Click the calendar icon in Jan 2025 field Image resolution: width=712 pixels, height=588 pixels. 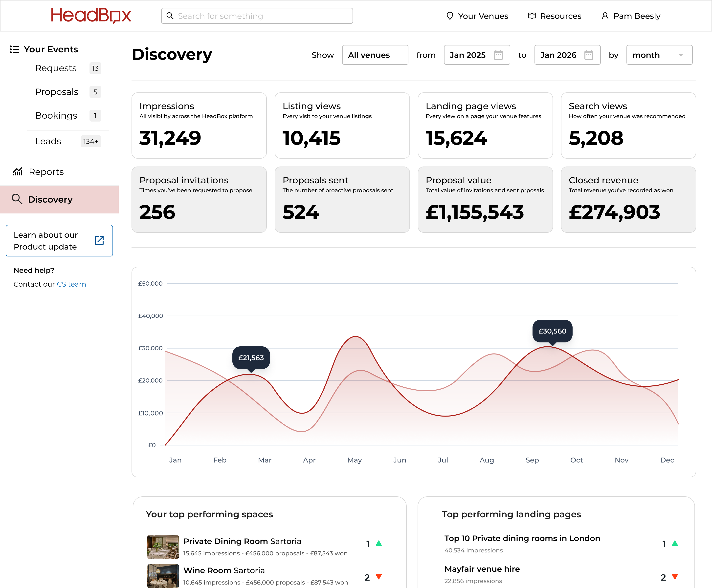pos(498,55)
